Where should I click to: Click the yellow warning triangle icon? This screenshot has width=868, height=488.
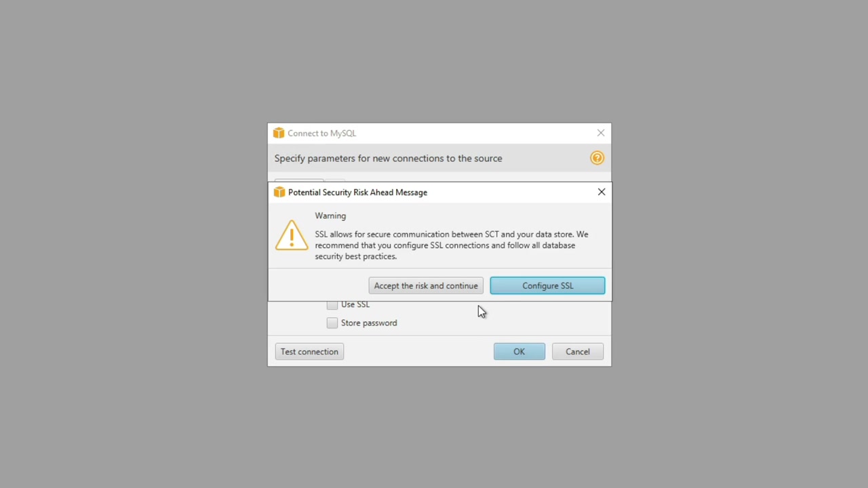(x=292, y=235)
